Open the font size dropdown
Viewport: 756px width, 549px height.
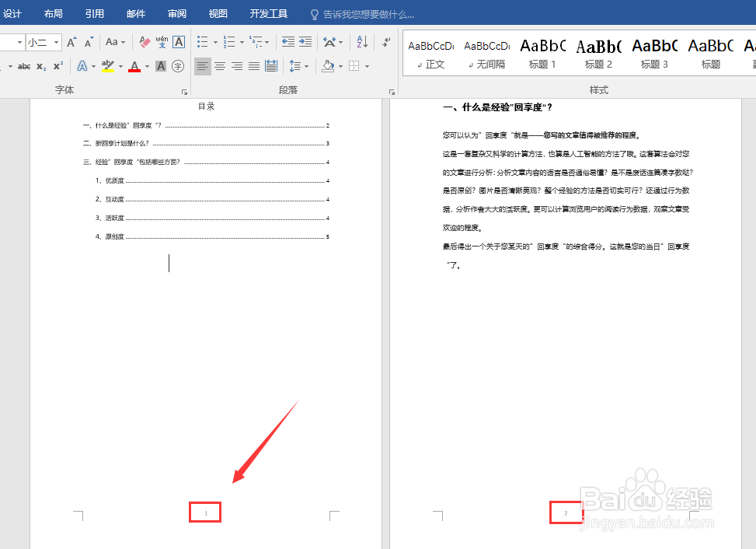(54, 42)
